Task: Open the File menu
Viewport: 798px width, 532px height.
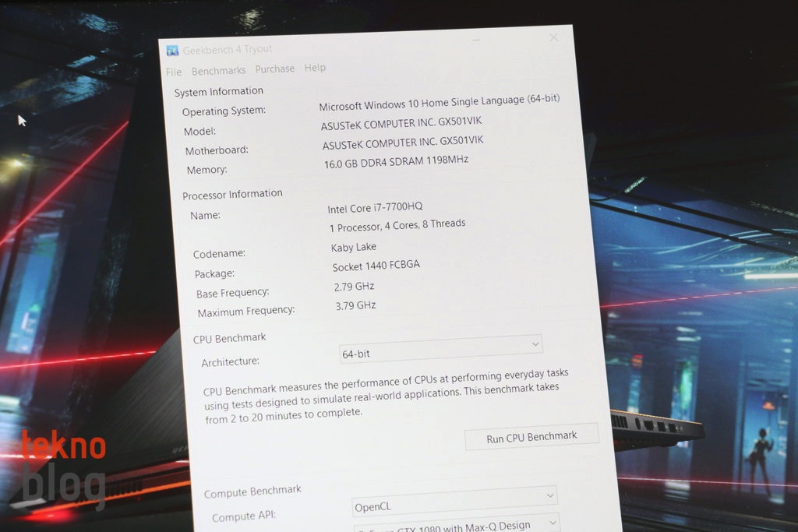Action: [x=174, y=72]
